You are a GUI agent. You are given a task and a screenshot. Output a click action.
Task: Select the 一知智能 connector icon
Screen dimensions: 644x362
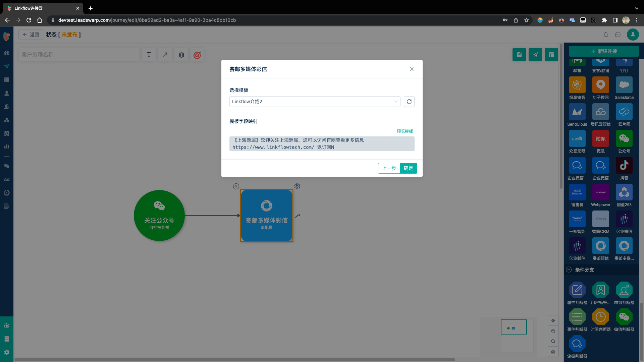coord(577,219)
